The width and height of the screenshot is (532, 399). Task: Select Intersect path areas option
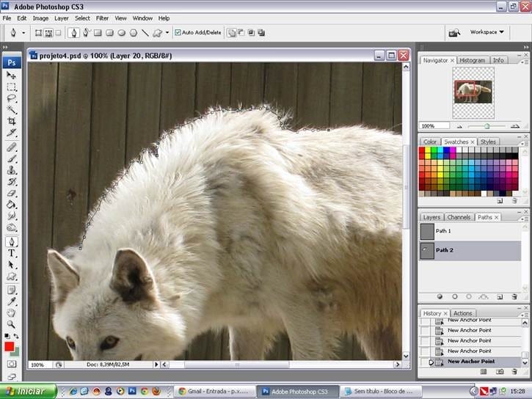(x=251, y=32)
